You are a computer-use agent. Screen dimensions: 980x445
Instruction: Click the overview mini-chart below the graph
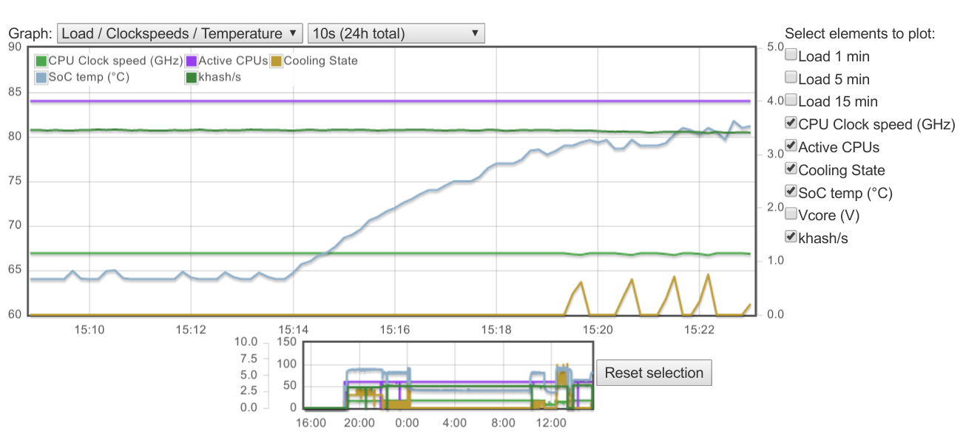[448, 375]
